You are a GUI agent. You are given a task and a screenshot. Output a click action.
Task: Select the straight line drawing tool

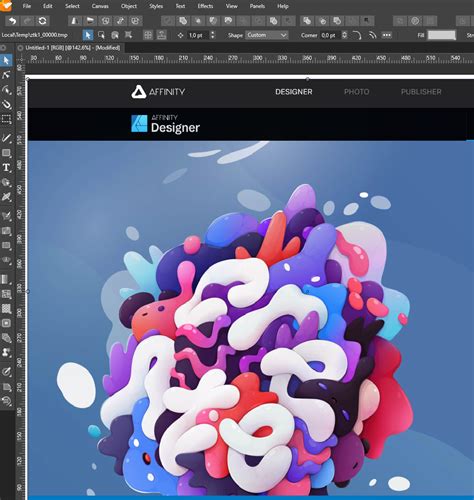coord(6,138)
